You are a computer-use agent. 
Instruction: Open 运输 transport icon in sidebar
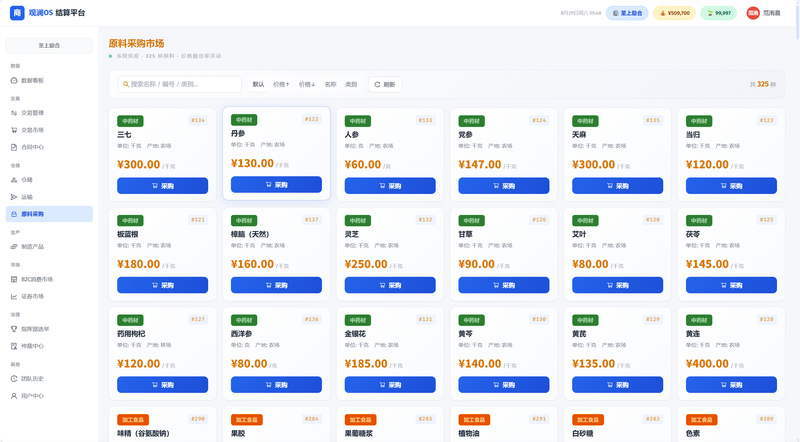(x=14, y=197)
